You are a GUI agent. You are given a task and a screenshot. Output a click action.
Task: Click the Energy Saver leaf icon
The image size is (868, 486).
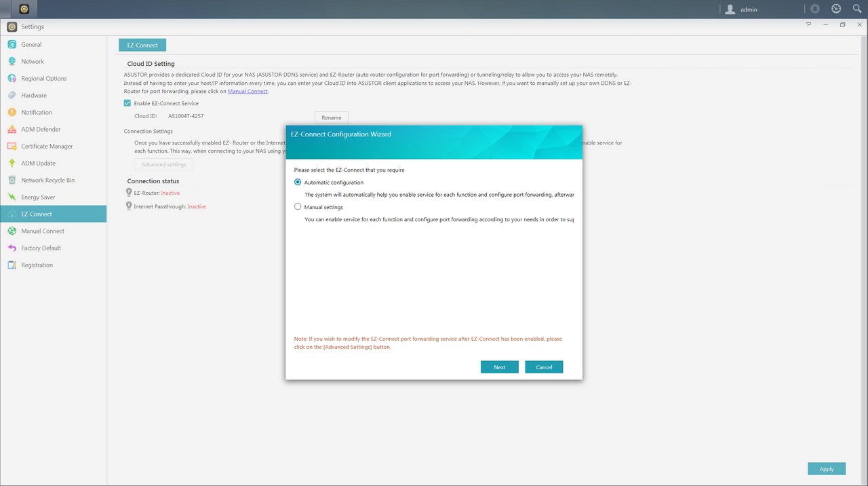[x=12, y=197]
